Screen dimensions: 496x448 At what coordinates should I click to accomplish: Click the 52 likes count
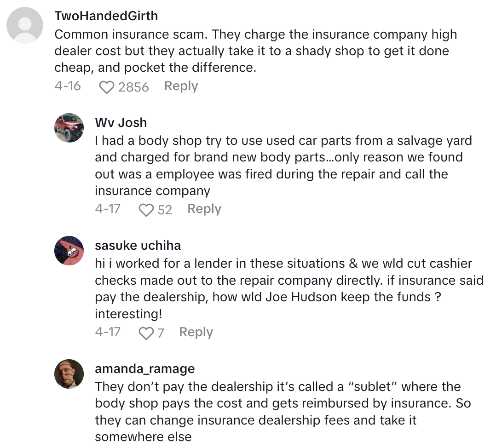pyautogui.click(x=165, y=210)
